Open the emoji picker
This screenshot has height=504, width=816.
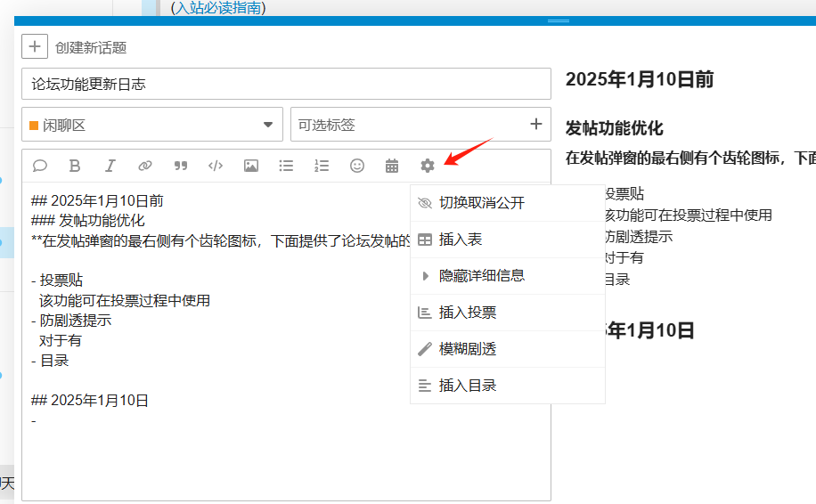(357, 166)
